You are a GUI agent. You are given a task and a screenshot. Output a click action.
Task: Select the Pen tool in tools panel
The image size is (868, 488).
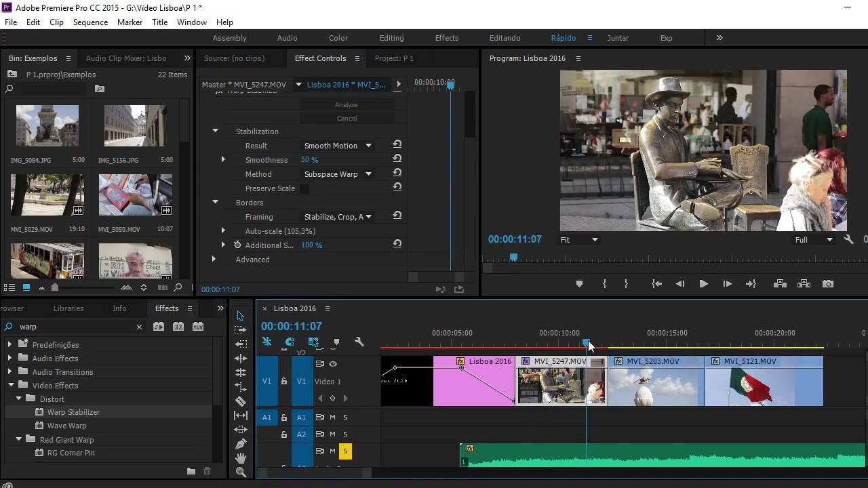(241, 444)
